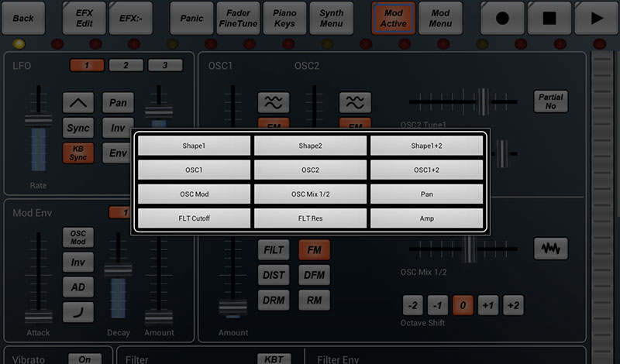Select FILT modulation mode
The image size is (620, 364).
coord(274,250)
